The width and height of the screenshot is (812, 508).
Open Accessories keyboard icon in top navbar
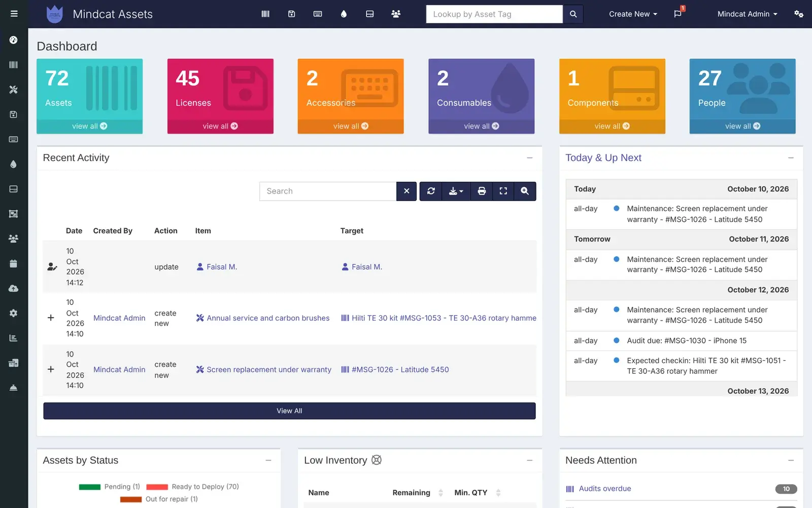[x=318, y=14]
